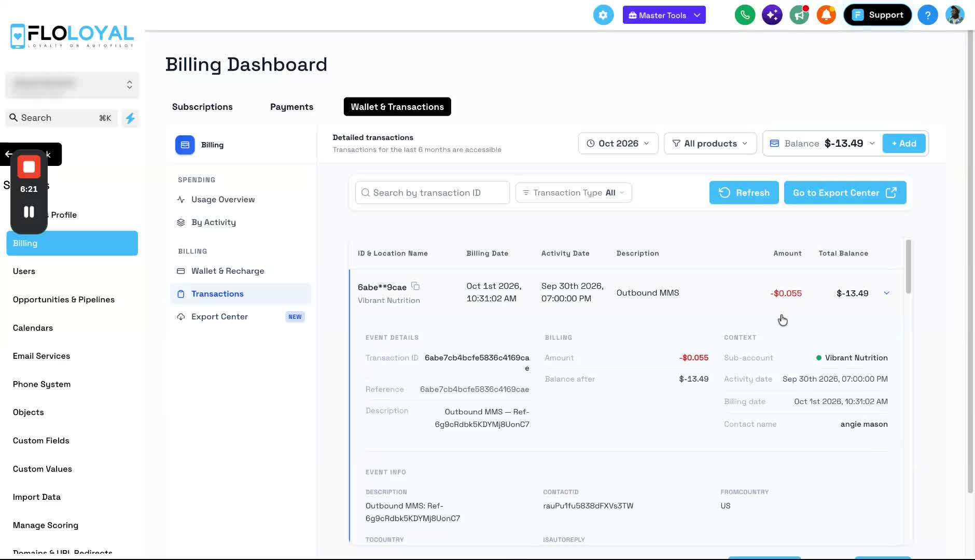Click the Search by transaction ID field

coord(433,193)
